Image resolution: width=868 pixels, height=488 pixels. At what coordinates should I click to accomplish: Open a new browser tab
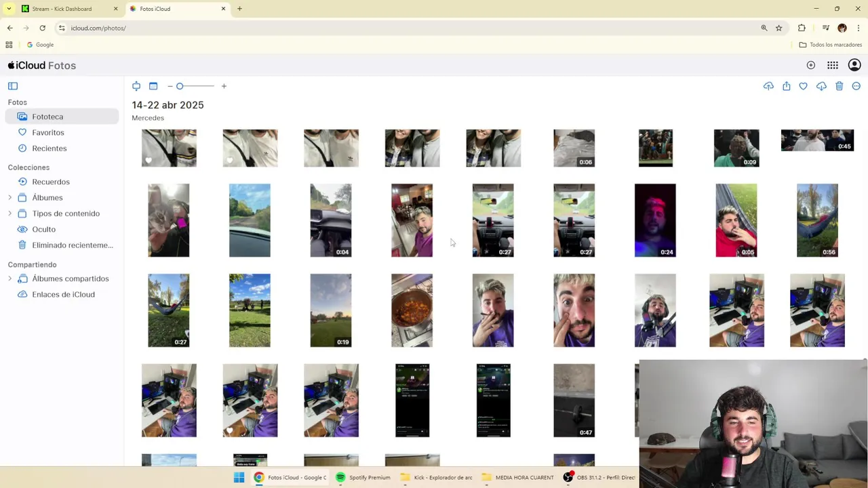[239, 9]
